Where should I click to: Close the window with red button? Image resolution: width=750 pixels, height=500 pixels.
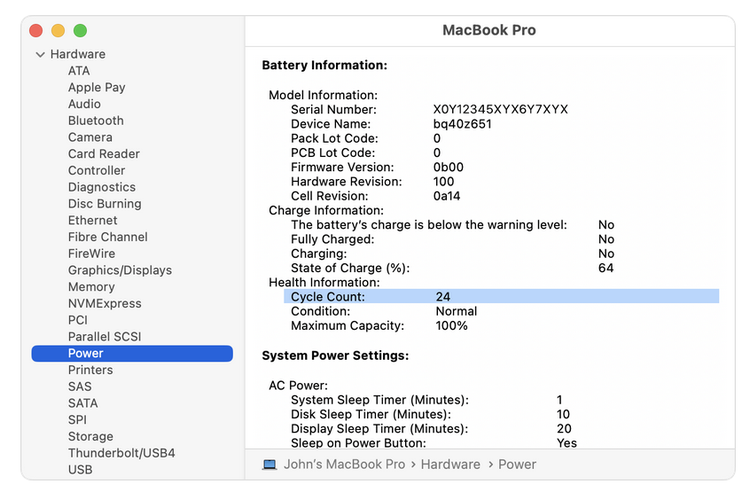(36, 31)
